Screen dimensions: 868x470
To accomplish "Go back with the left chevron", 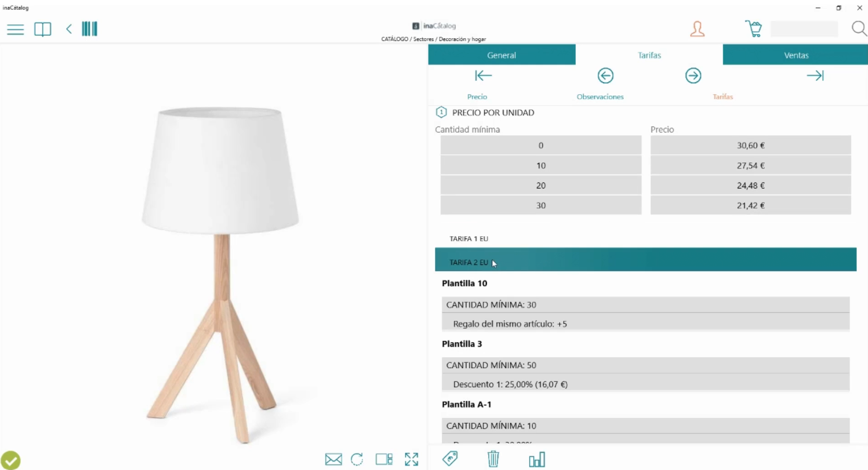I will pos(69,29).
